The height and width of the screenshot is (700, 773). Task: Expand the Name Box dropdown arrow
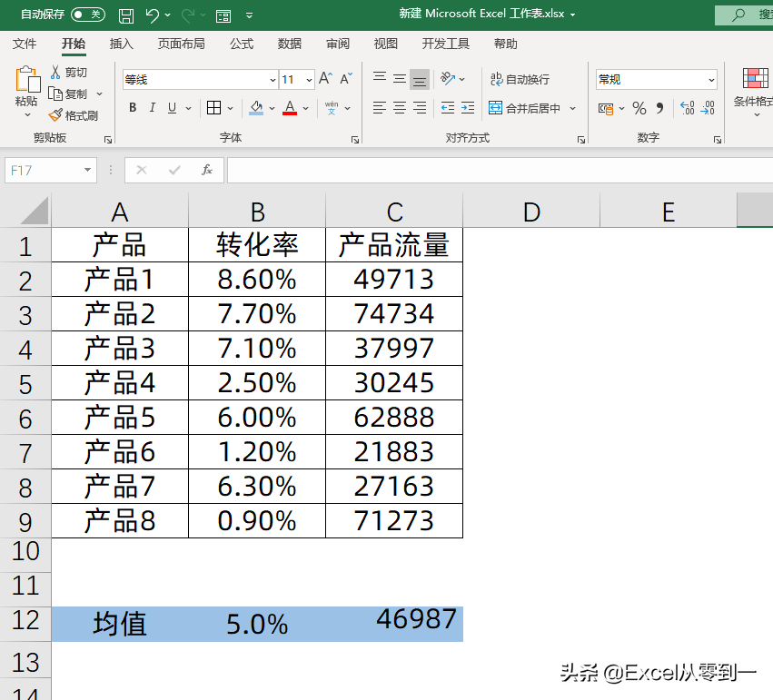tap(88, 170)
